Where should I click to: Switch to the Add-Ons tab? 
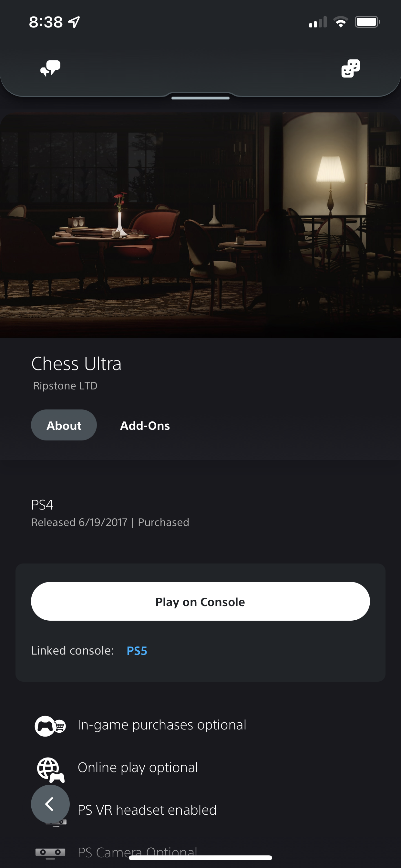coord(145,426)
